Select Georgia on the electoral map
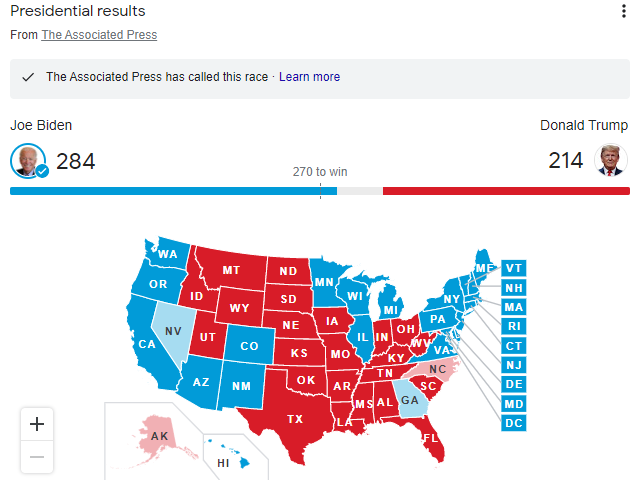The height and width of the screenshot is (480, 641). tap(410, 399)
